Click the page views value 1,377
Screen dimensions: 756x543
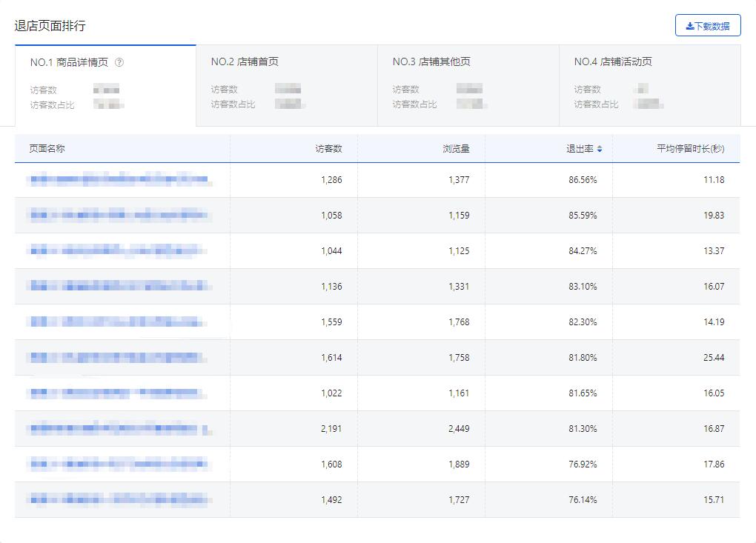459,180
